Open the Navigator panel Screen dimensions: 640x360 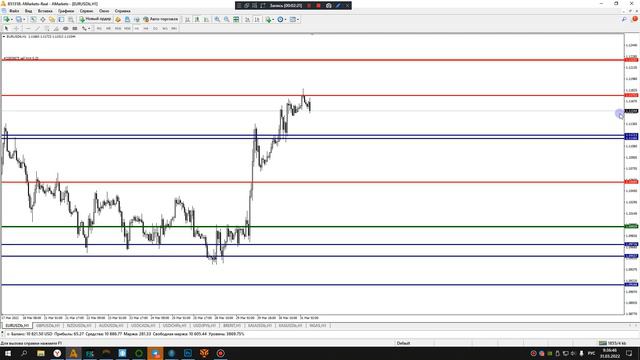point(52,19)
